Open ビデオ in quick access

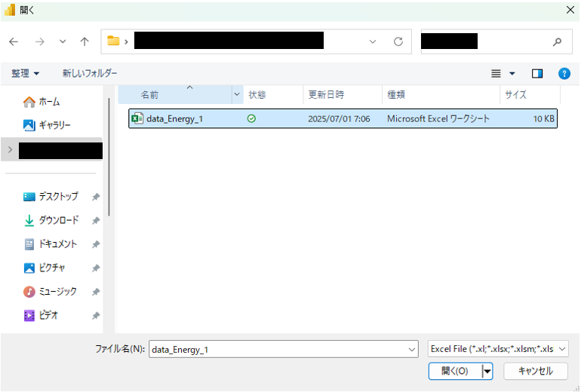point(41,315)
